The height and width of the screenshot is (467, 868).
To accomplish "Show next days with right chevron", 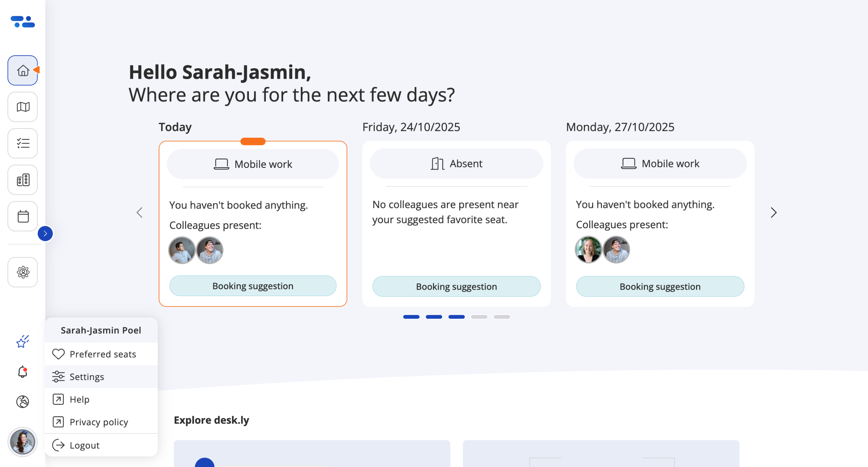I will point(773,213).
